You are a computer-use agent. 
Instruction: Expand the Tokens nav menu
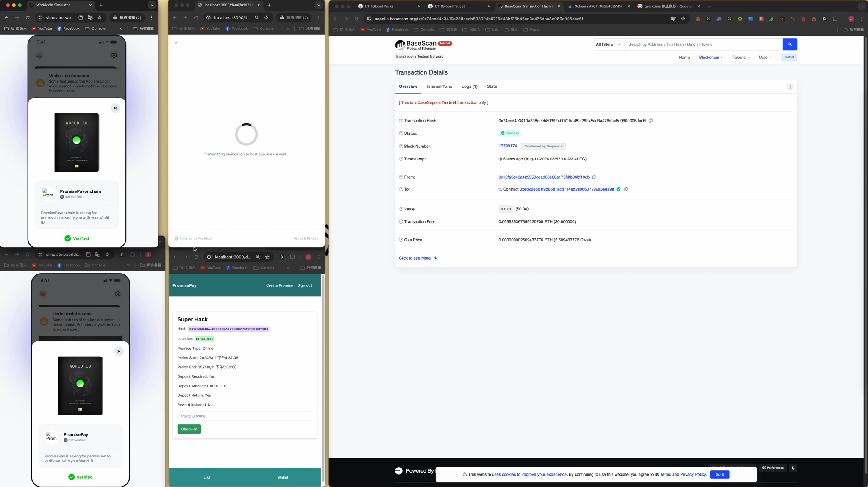741,58
